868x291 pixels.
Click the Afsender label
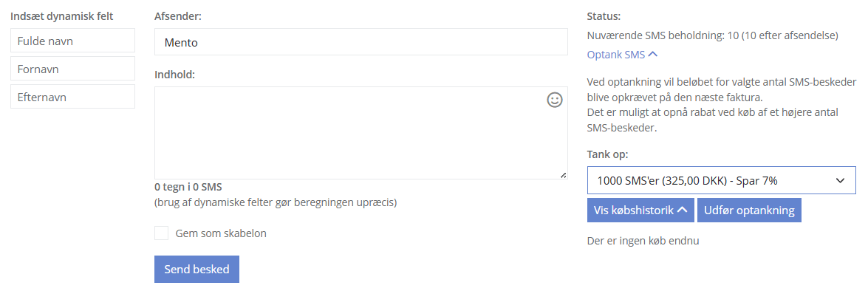click(x=178, y=16)
